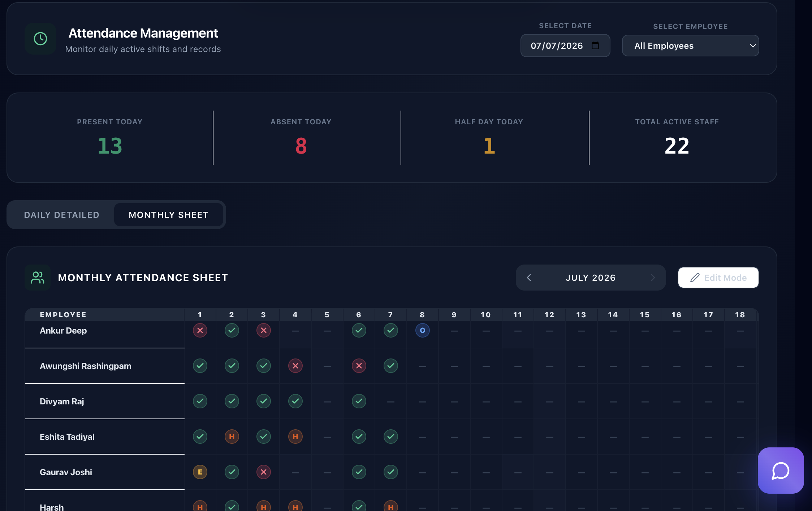Click Awungshi Rashingpam's present check on day 1

click(200, 366)
